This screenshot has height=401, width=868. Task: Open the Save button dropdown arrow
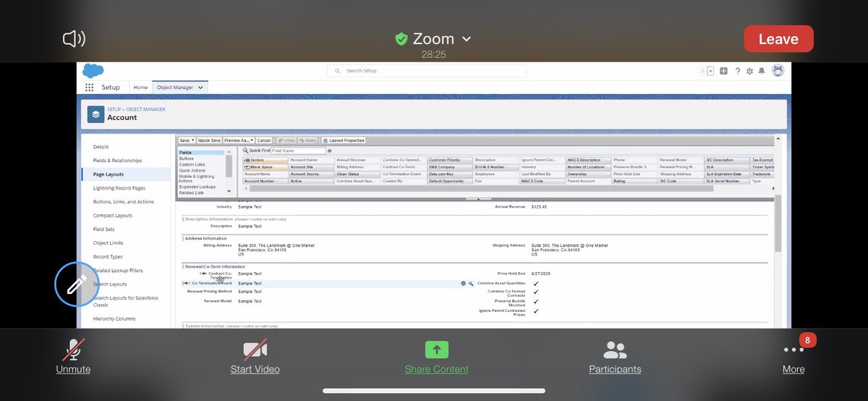[x=193, y=140]
